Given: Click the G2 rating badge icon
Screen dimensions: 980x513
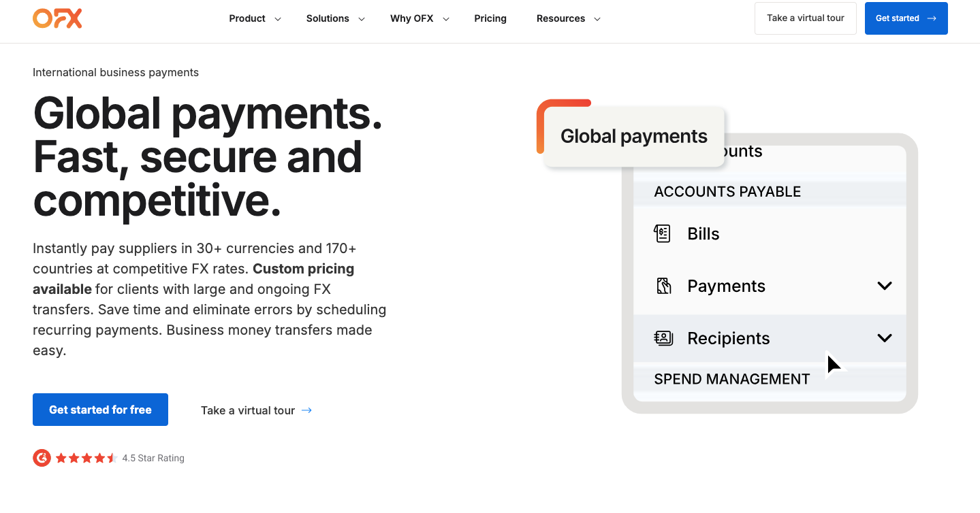Looking at the screenshot, I should click(x=42, y=458).
